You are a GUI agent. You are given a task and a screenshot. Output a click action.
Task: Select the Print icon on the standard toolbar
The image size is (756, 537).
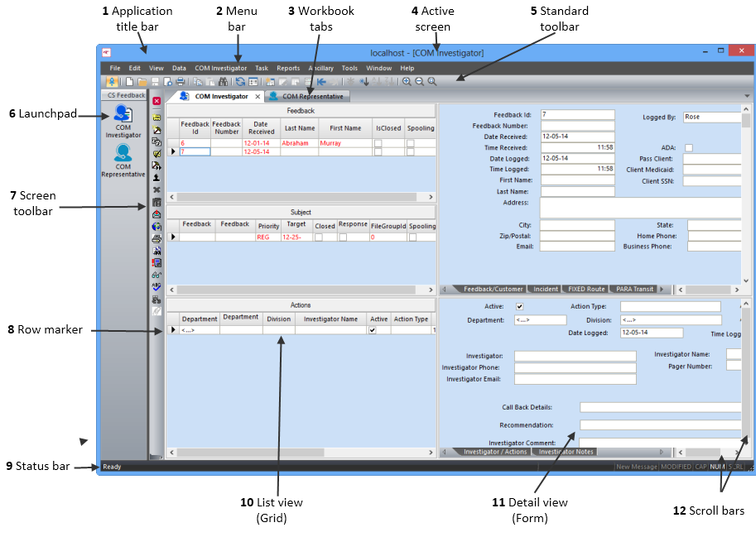180,81
